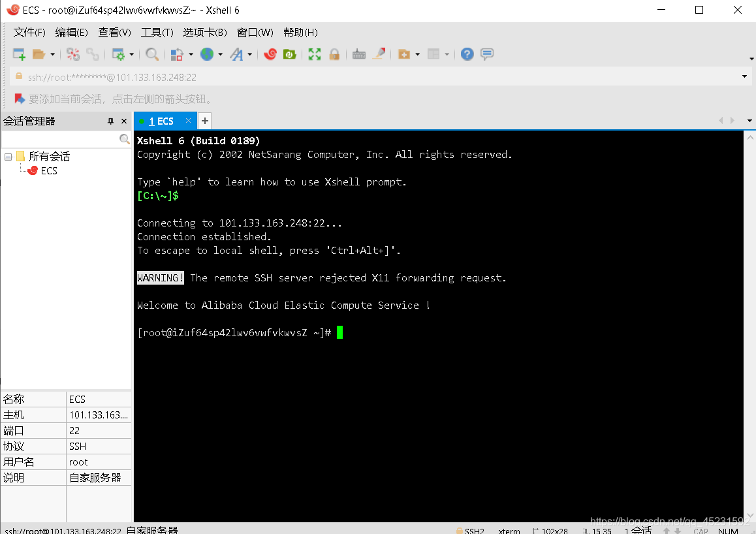The height and width of the screenshot is (534, 756).
Task: Click the highlight marker pen icon
Action: [x=379, y=54]
